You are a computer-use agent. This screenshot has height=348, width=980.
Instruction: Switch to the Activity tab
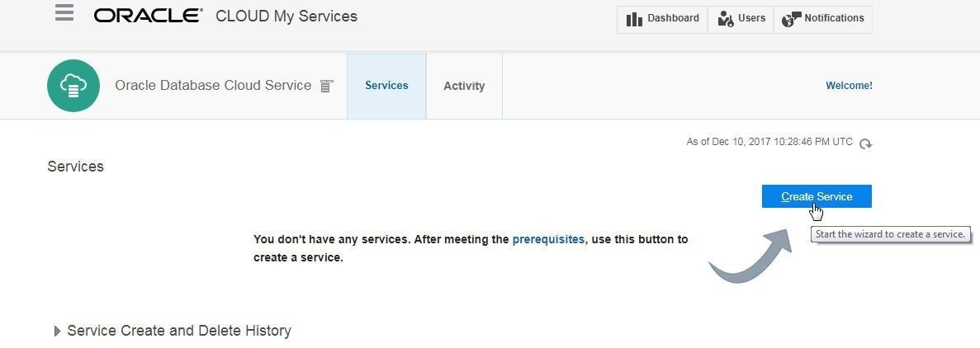tap(464, 86)
